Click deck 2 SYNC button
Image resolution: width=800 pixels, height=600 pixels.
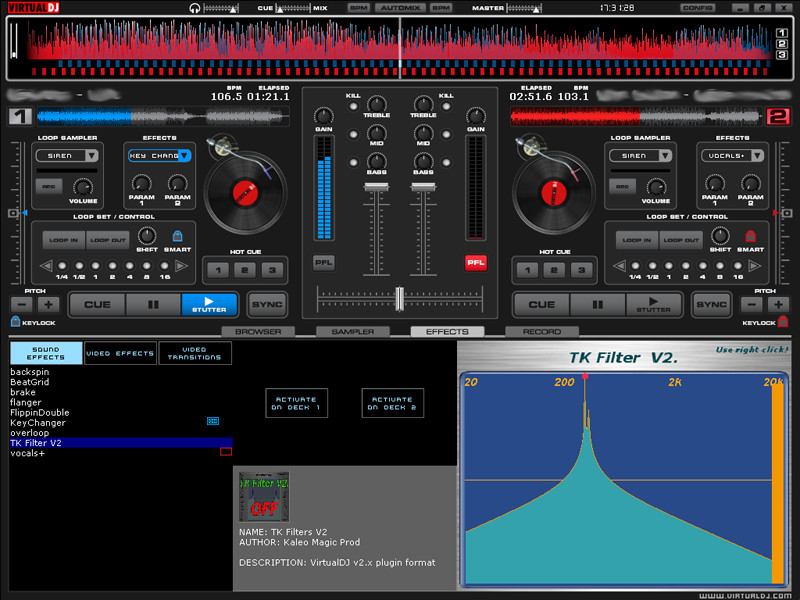pos(712,305)
